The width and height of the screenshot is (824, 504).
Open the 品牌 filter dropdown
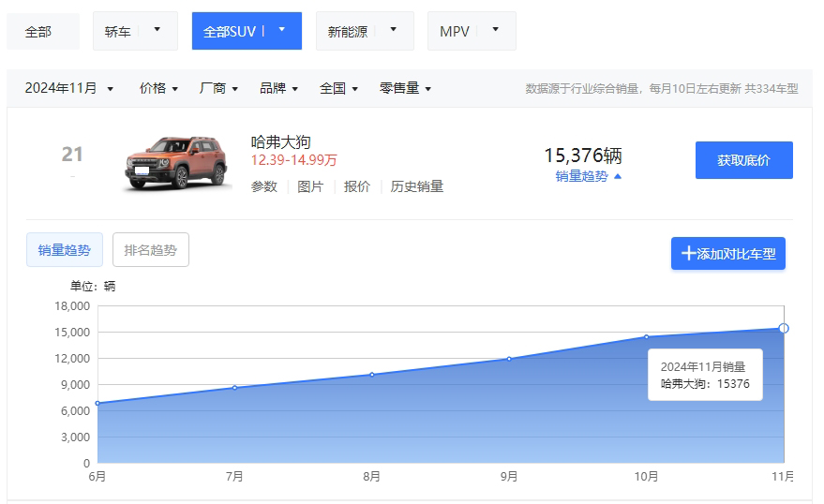click(278, 88)
